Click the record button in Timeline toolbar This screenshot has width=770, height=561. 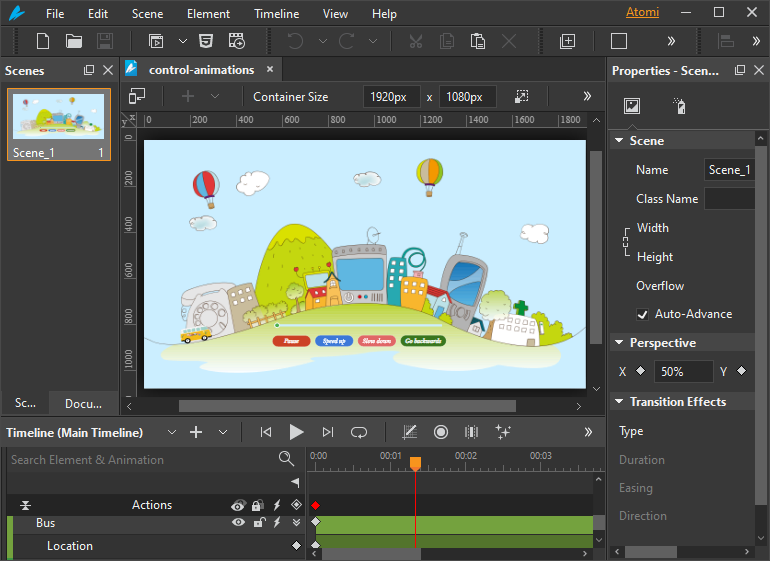click(440, 432)
